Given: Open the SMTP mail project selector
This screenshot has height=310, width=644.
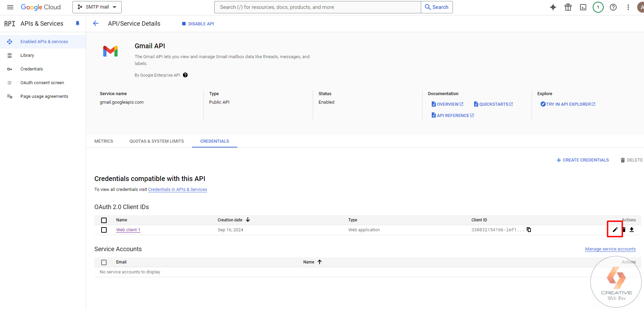Looking at the screenshot, I should [x=97, y=7].
